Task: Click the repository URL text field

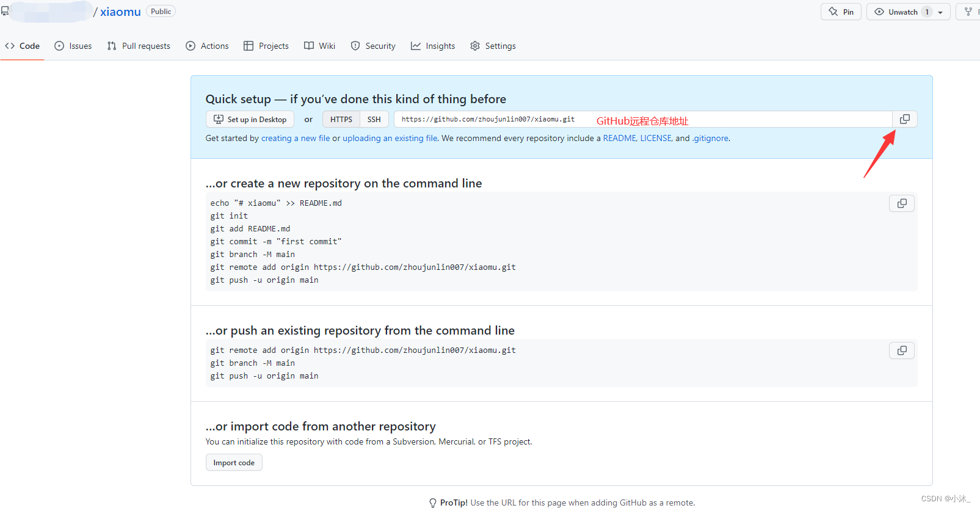Action: 644,119
